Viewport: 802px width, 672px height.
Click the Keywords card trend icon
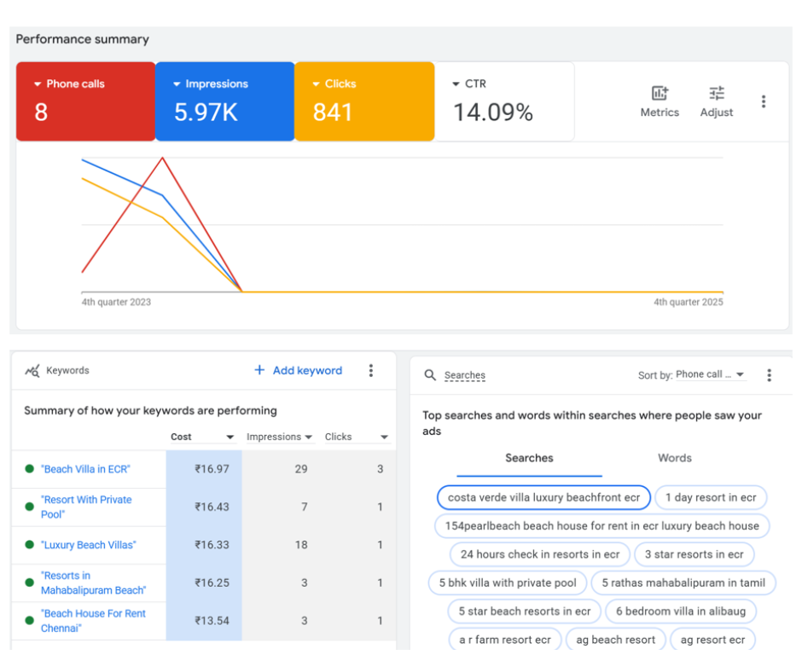tap(32, 371)
